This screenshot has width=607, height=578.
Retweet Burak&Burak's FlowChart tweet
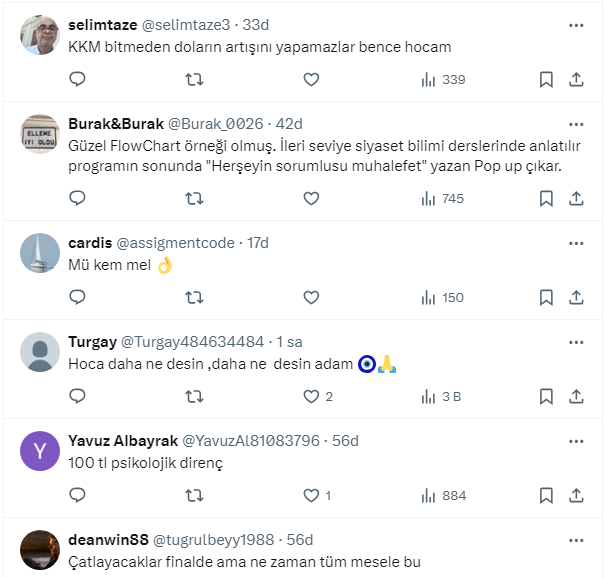(x=194, y=198)
